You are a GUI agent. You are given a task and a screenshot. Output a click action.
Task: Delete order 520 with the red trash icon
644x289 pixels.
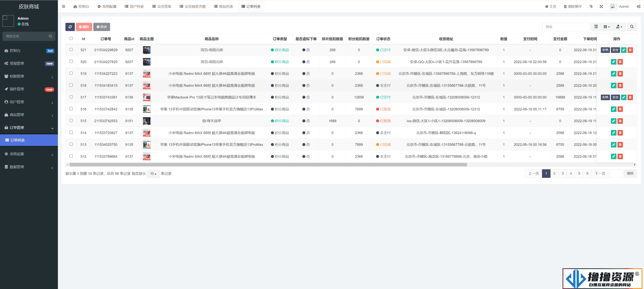tap(620, 62)
